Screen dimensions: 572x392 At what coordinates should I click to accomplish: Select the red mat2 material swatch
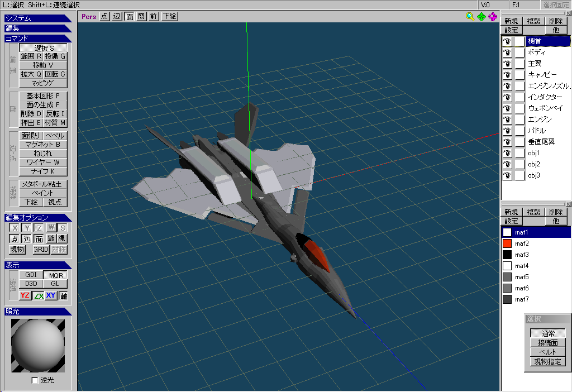(x=507, y=243)
